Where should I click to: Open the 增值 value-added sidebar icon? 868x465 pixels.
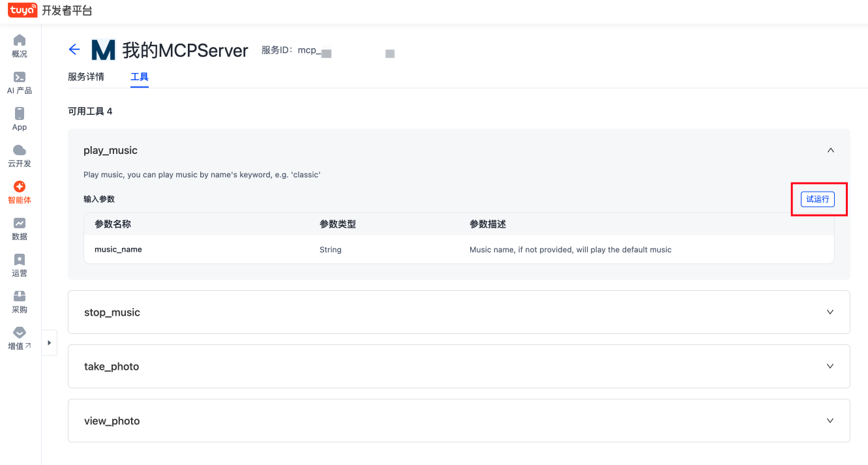click(x=20, y=338)
